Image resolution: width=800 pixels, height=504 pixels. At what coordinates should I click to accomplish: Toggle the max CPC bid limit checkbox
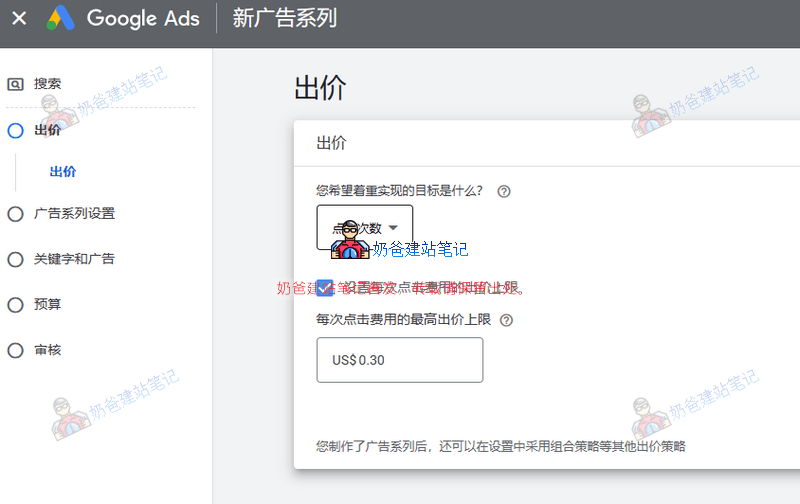click(324, 288)
